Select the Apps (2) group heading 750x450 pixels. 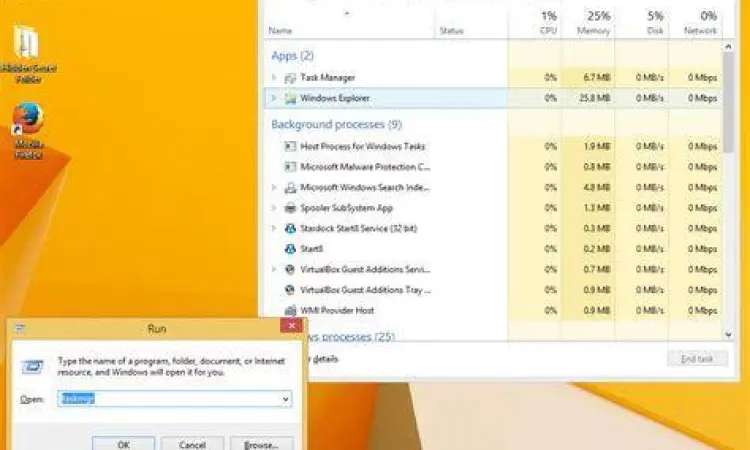[293, 56]
